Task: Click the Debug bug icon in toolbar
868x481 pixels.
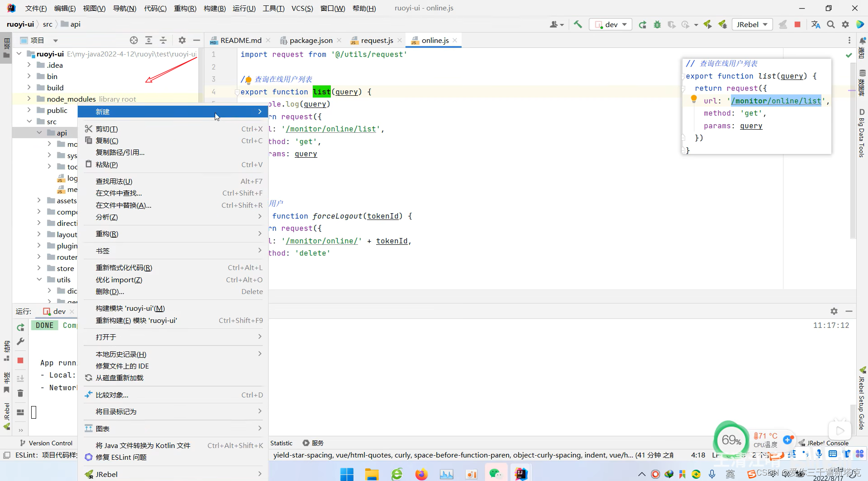Action: tap(657, 24)
